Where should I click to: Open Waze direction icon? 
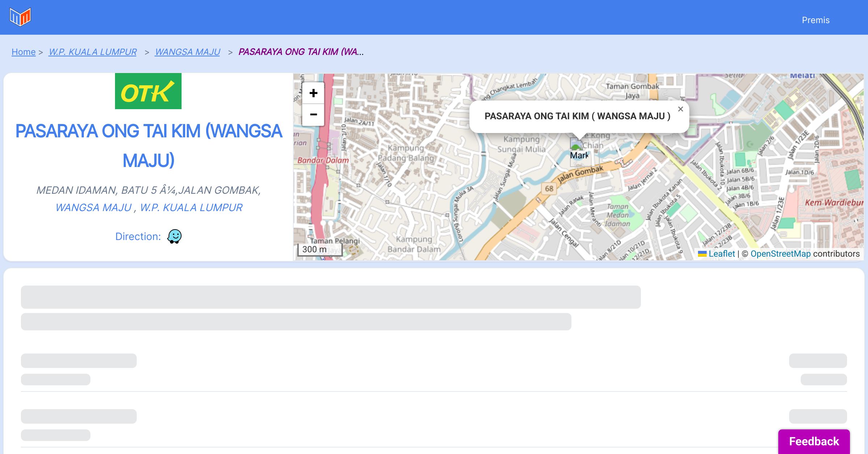174,236
